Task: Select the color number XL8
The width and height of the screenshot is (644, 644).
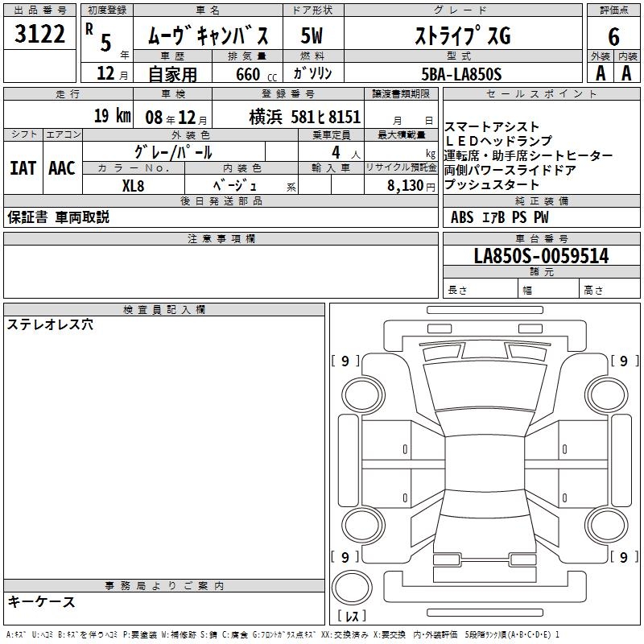Action: [x=133, y=184]
